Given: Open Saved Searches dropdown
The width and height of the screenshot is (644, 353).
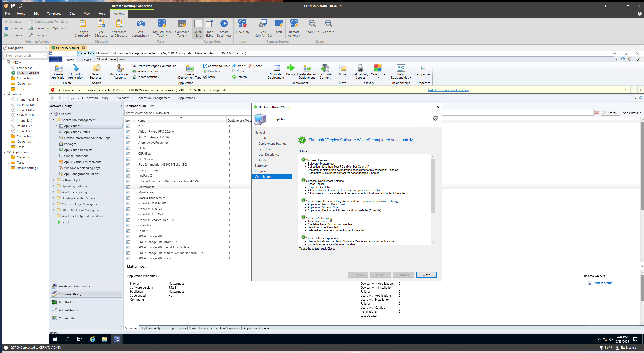Looking at the screenshot, I should [96, 72].
